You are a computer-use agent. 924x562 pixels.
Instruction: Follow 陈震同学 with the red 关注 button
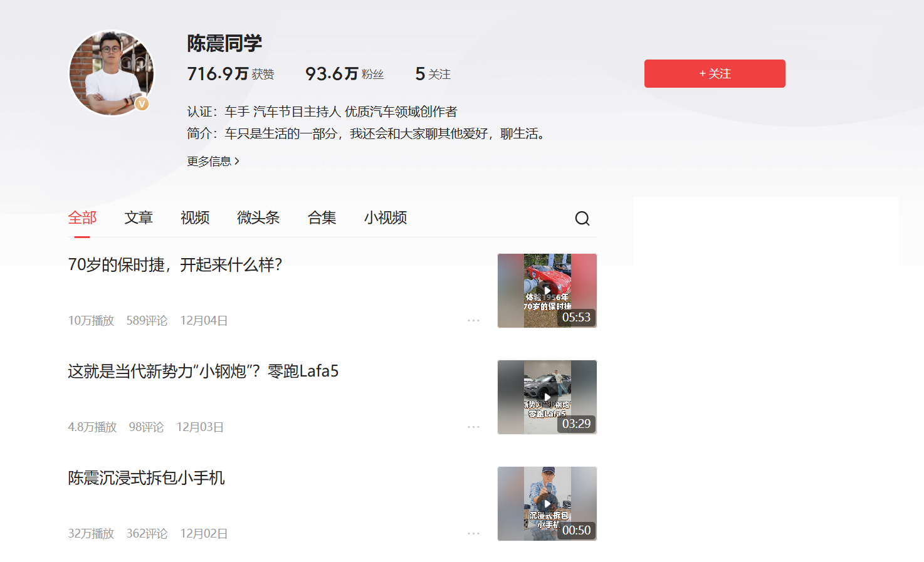point(714,73)
